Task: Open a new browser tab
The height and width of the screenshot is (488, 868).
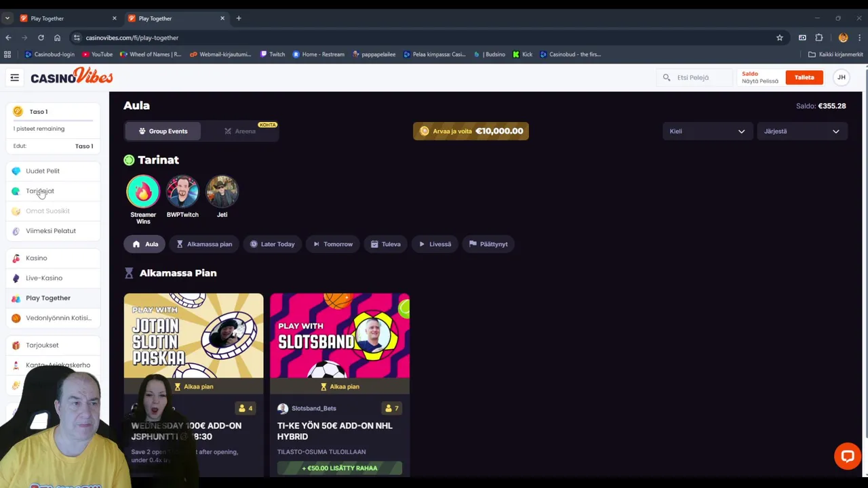Action: [x=239, y=18]
